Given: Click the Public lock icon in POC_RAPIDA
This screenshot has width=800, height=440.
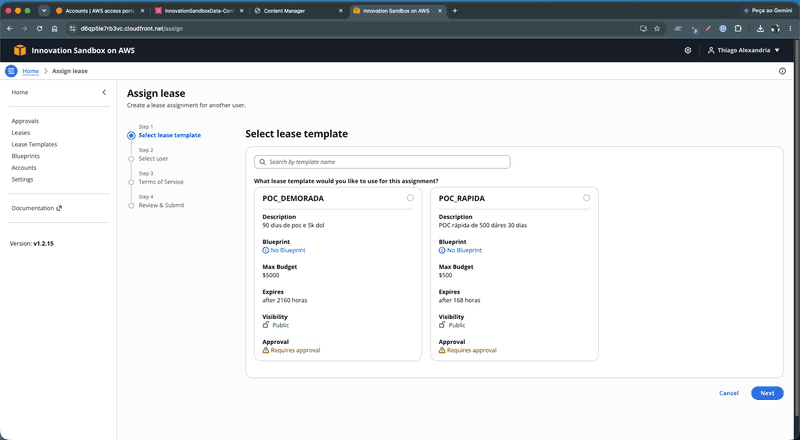Looking at the screenshot, I should point(442,325).
